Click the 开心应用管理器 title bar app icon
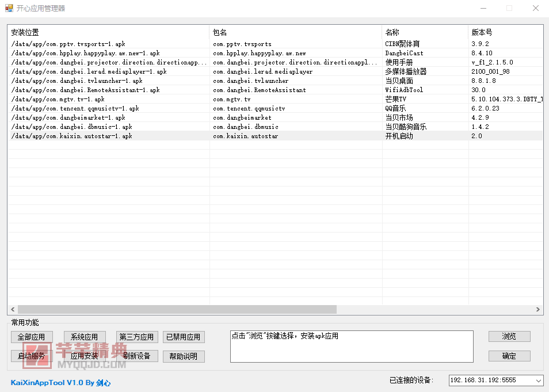The width and height of the screenshot is (549, 392). tap(8, 8)
